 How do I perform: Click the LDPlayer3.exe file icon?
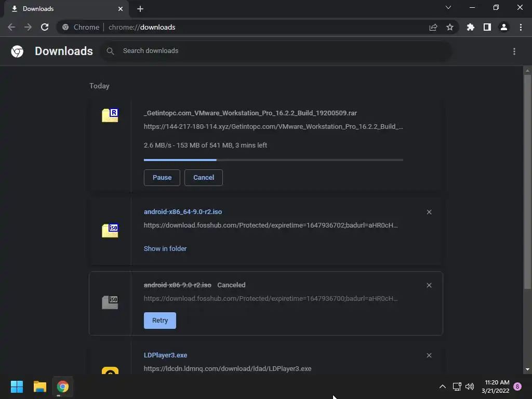pyautogui.click(x=110, y=370)
